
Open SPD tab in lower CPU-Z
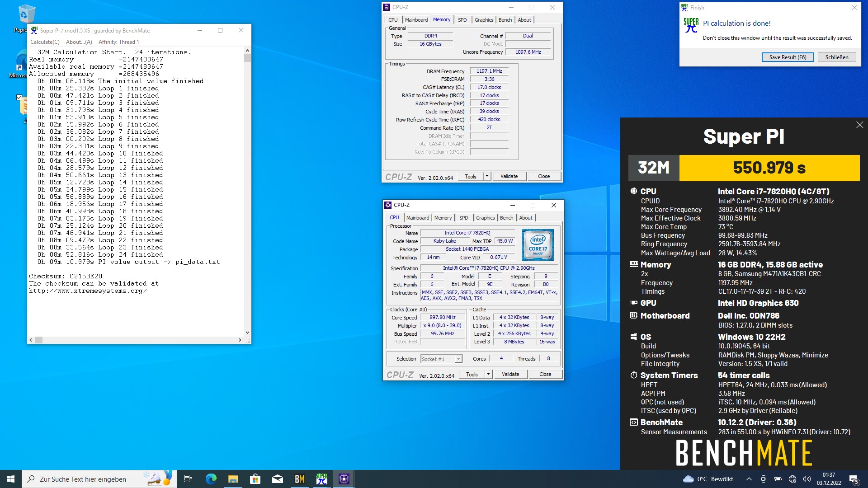click(463, 218)
